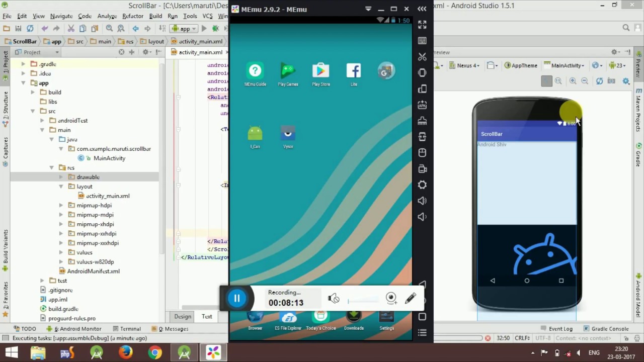Expand the mipmap-hdpi folder
The width and height of the screenshot is (644, 362).
[x=61, y=205]
